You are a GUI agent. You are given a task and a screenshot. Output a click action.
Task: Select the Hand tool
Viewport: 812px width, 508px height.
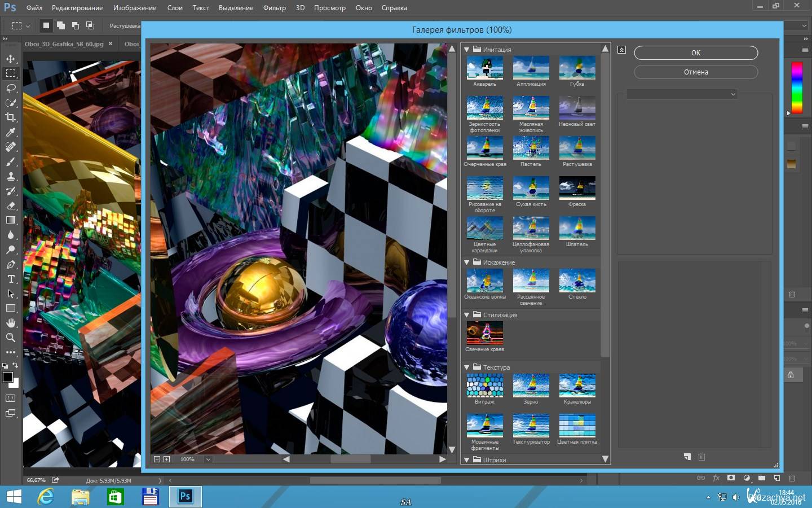tap(11, 323)
